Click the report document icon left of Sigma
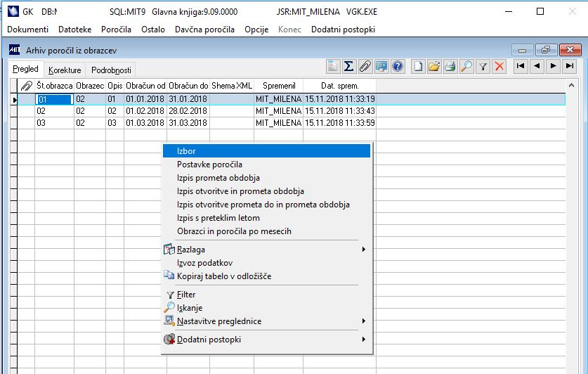This screenshot has height=374, width=588. 332,66
